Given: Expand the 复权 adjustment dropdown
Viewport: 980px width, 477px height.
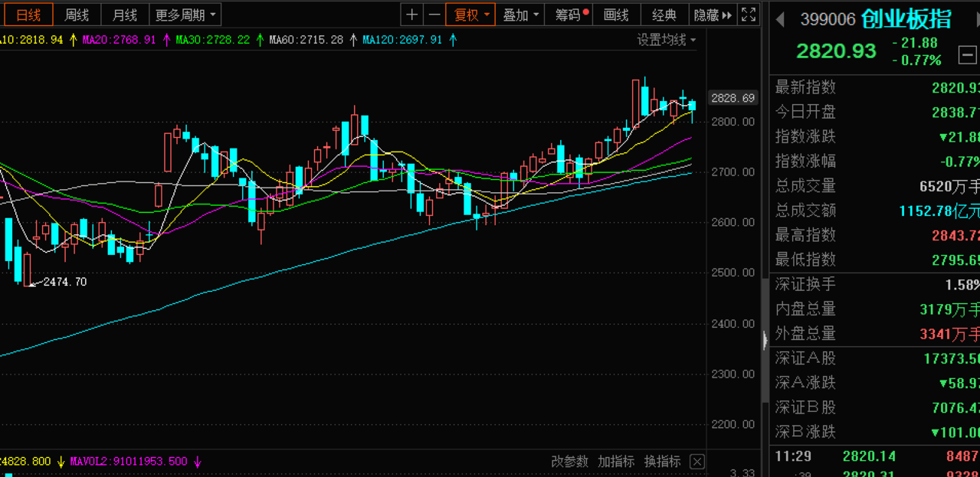Looking at the screenshot, I should [471, 15].
